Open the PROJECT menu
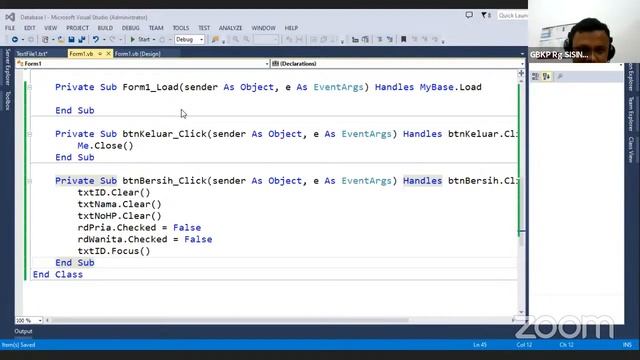The image size is (640, 360). click(78, 28)
